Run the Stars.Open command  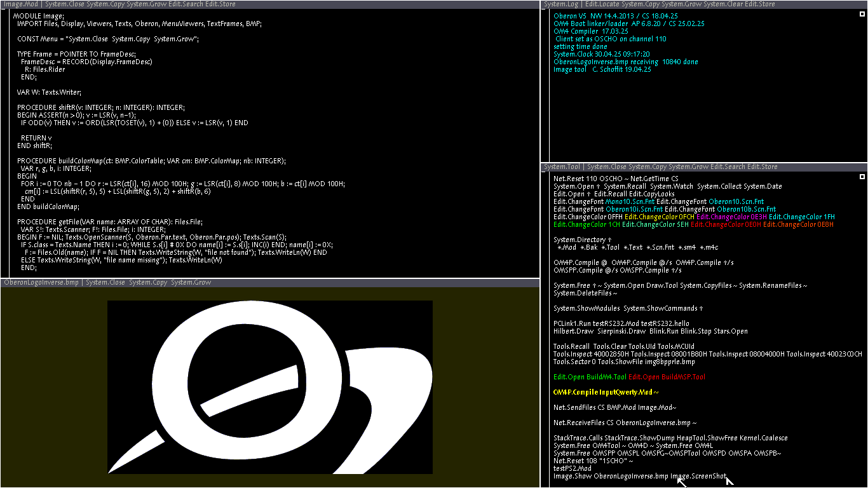[731, 332]
